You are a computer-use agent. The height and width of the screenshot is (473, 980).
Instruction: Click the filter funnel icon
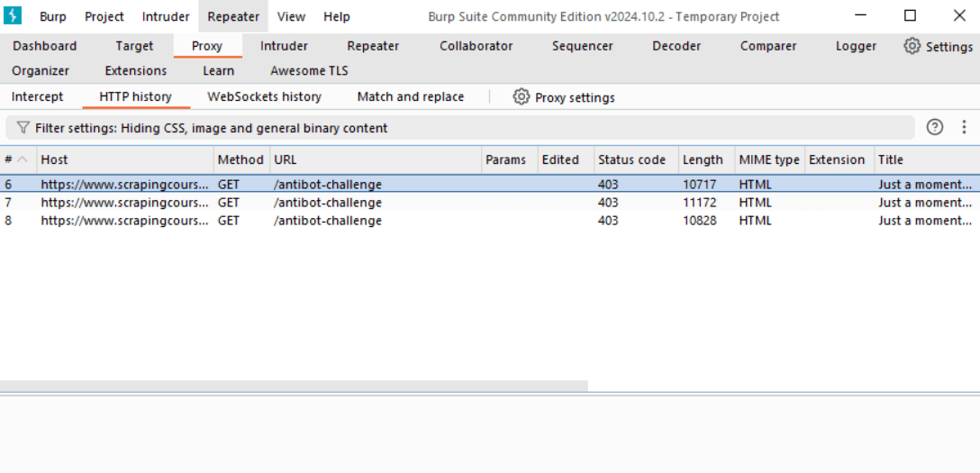tap(23, 128)
